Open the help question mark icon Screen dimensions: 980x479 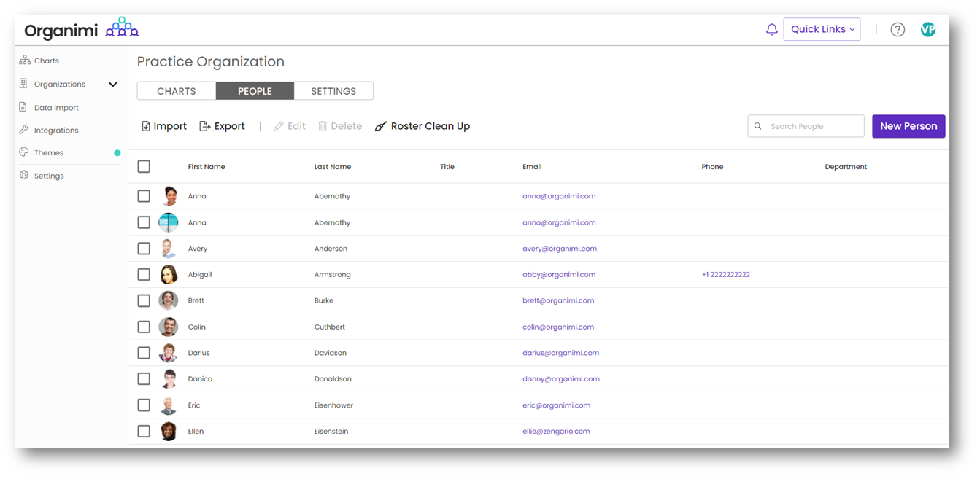pyautogui.click(x=898, y=30)
